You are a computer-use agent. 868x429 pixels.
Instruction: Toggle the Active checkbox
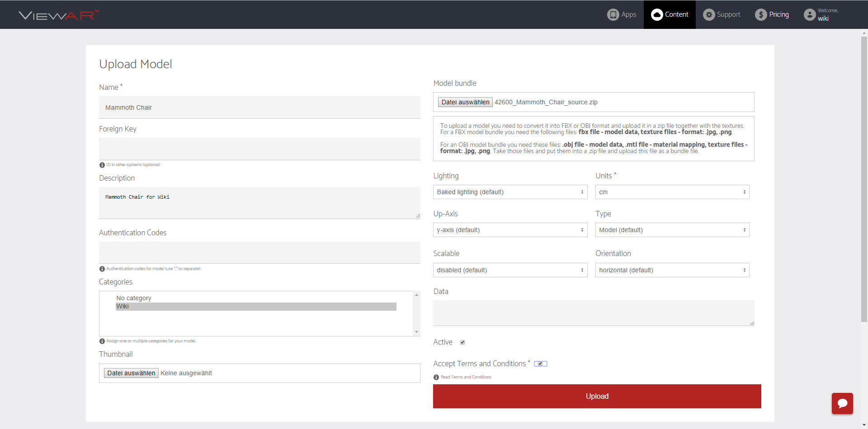pyautogui.click(x=462, y=342)
